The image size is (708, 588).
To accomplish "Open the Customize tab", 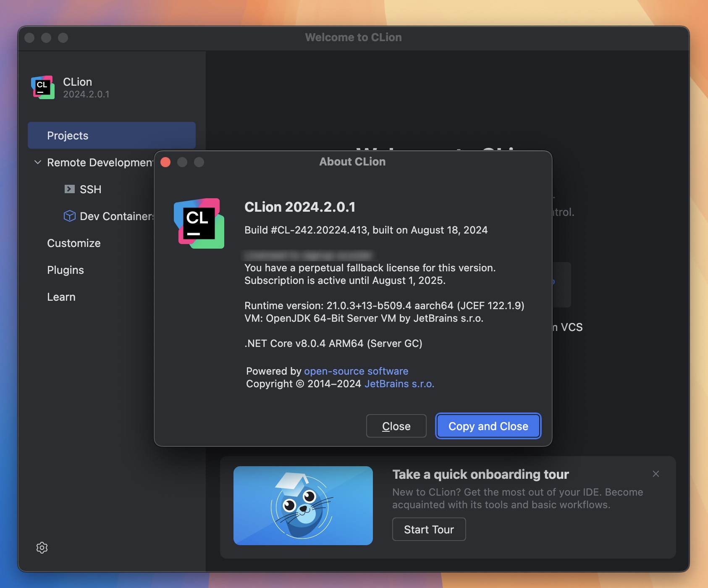I will click(x=74, y=243).
